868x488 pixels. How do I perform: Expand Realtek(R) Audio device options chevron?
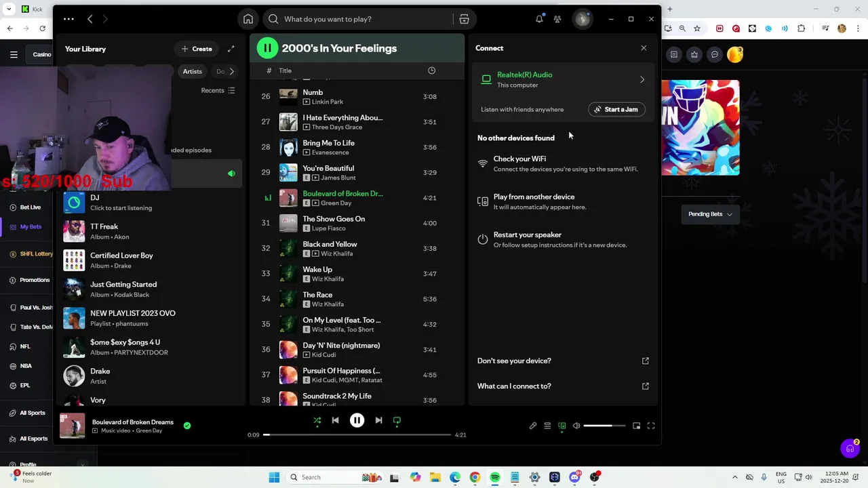point(642,79)
